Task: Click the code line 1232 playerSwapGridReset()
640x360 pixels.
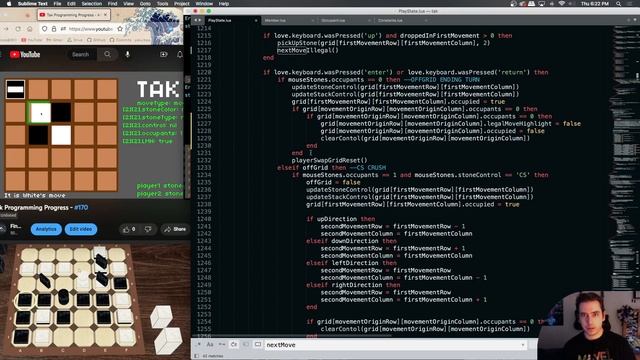Action: 329,160
